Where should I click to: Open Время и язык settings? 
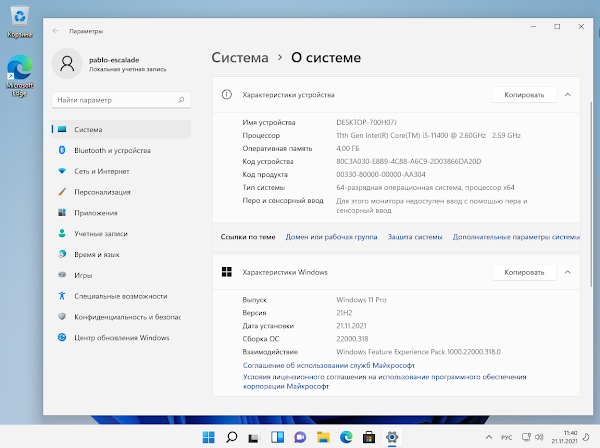(121, 254)
